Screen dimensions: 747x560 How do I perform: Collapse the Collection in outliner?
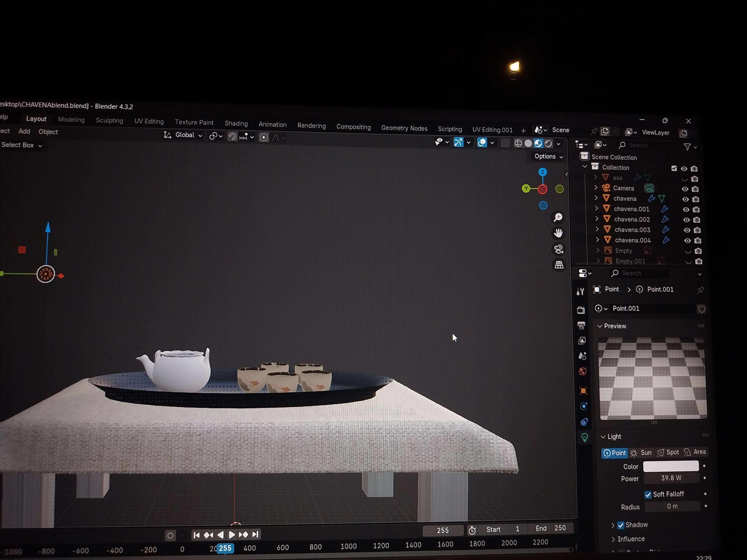click(585, 167)
